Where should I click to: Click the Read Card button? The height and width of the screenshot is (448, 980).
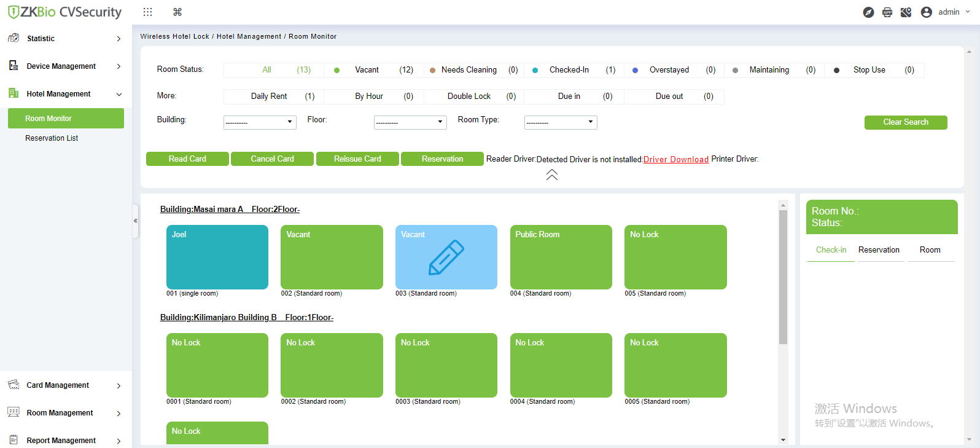(x=187, y=159)
